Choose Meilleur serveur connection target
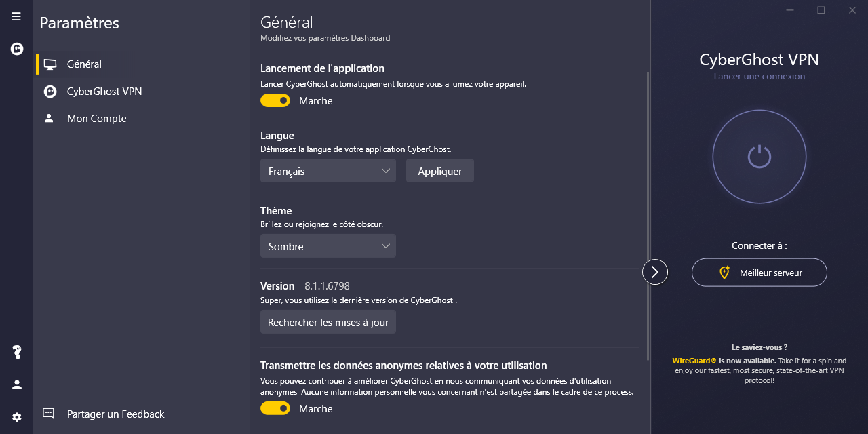The width and height of the screenshot is (868, 434). (759, 273)
